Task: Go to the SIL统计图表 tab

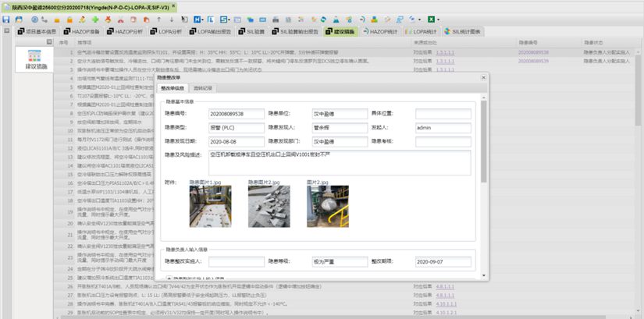Action: click(x=465, y=32)
